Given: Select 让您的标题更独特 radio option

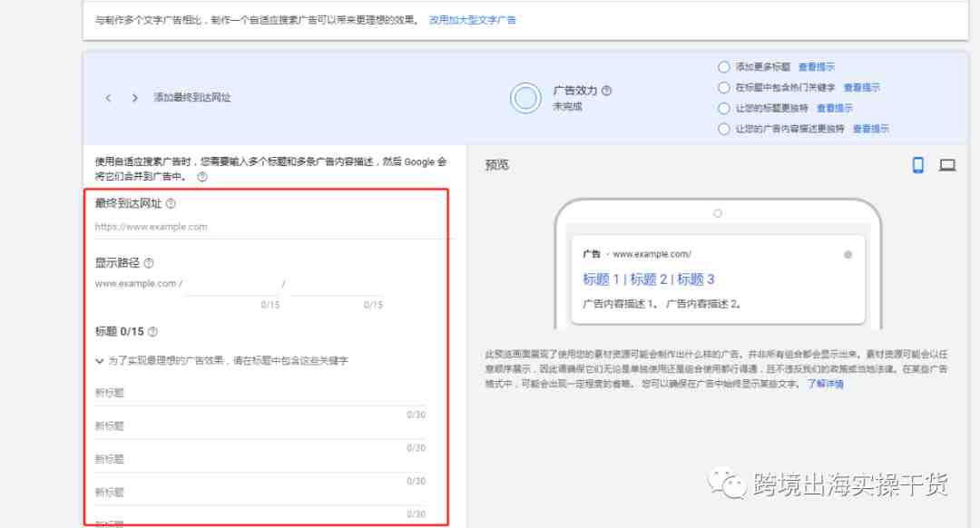Looking at the screenshot, I should pos(724,108).
